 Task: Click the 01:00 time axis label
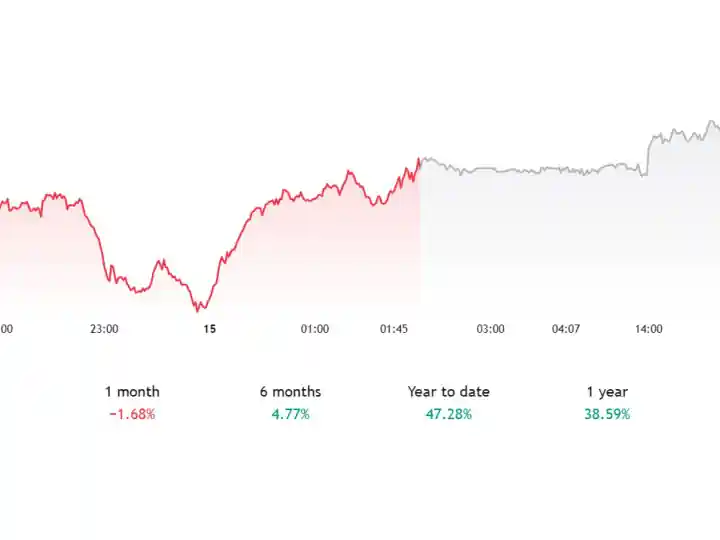click(315, 329)
